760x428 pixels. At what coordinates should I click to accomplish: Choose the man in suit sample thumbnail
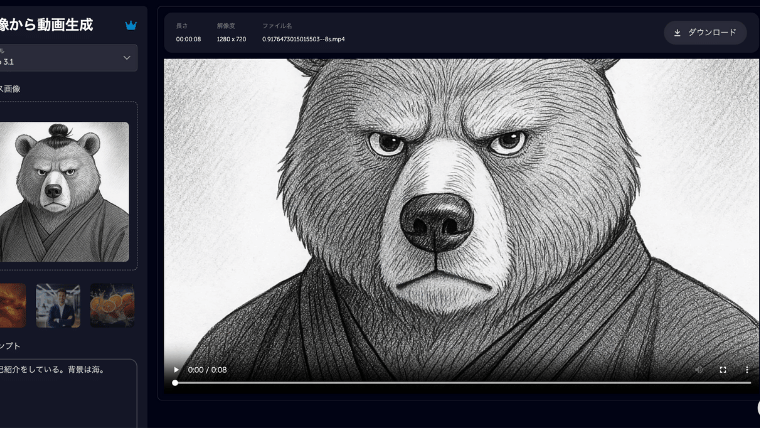pos(58,306)
